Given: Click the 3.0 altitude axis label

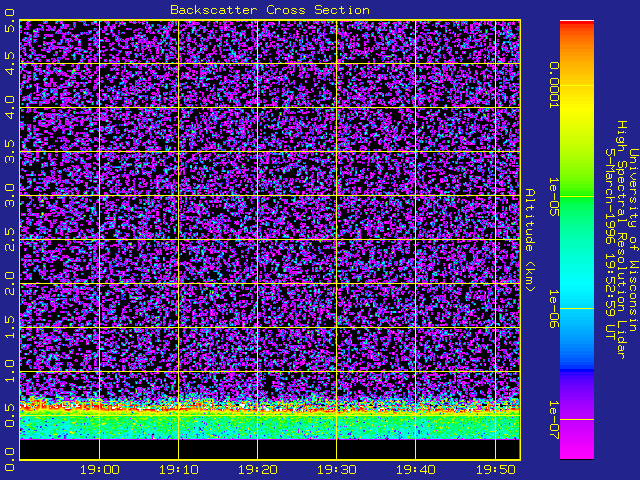Looking at the screenshot, I should tap(9, 196).
